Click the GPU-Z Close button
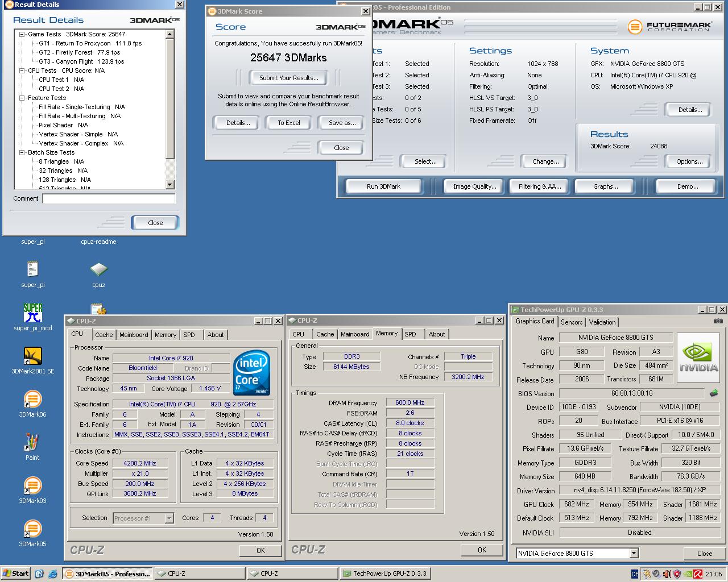 (x=704, y=553)
